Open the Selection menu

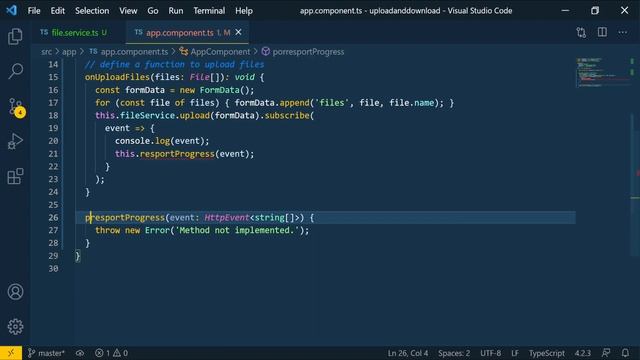pos(92,11)
